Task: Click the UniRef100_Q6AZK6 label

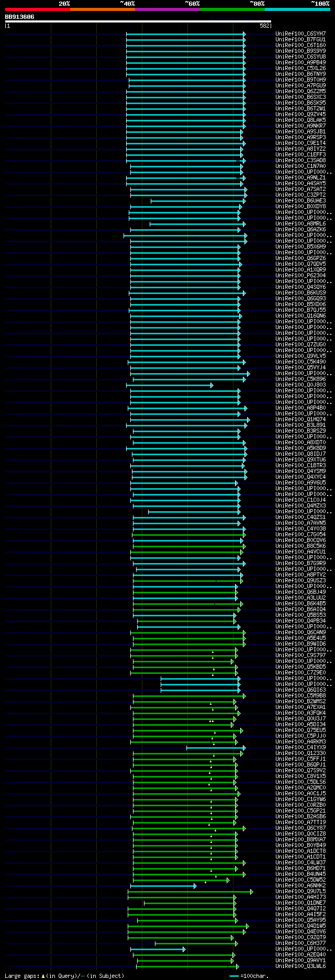Action: [300, 230]
